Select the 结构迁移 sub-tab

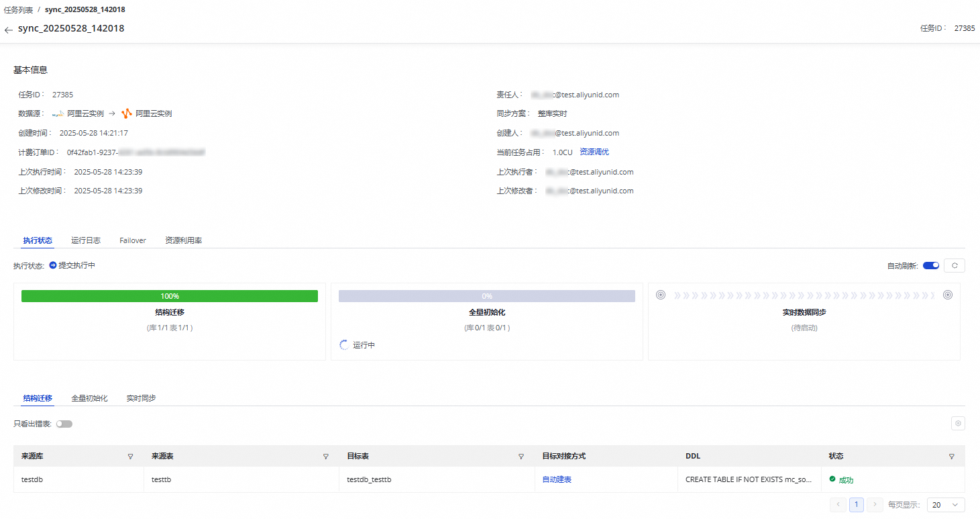point(38,398)
